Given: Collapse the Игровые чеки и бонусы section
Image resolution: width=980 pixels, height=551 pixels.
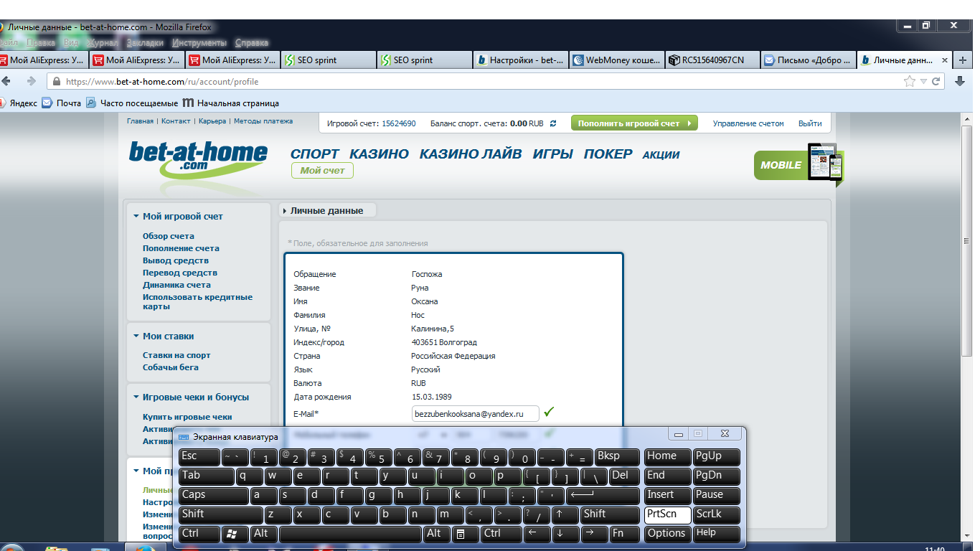Looking at the screenshot, I should click(136, 397).
